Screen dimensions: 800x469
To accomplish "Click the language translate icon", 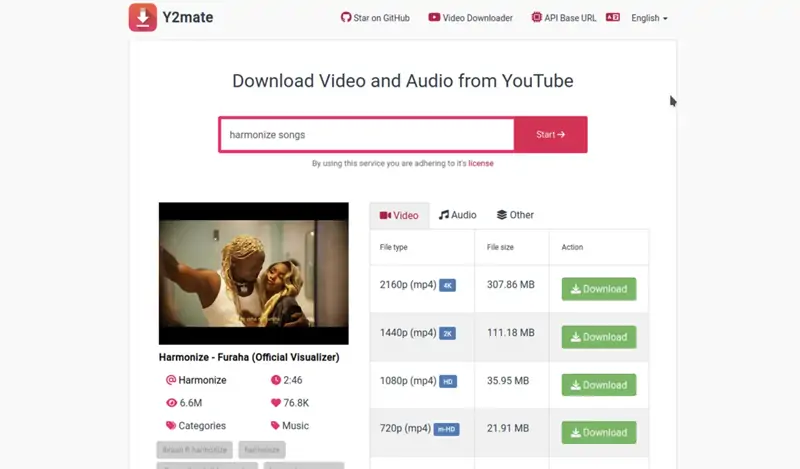I will pyautogui.click(x=613, y=17).
